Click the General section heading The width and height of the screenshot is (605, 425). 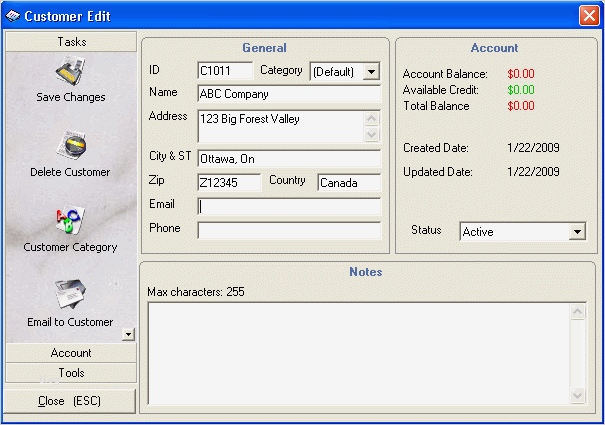pos(264,48)
